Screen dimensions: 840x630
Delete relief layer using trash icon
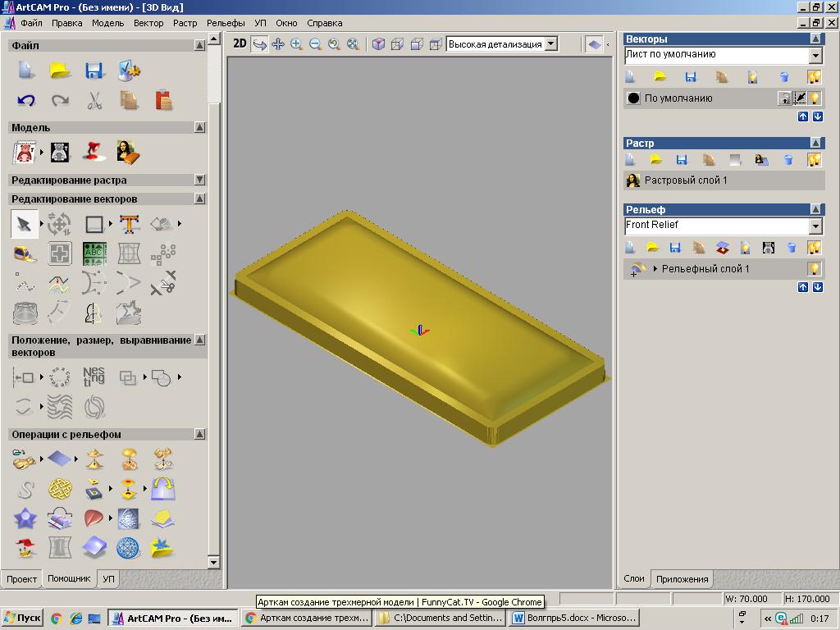tap(792, 247)
